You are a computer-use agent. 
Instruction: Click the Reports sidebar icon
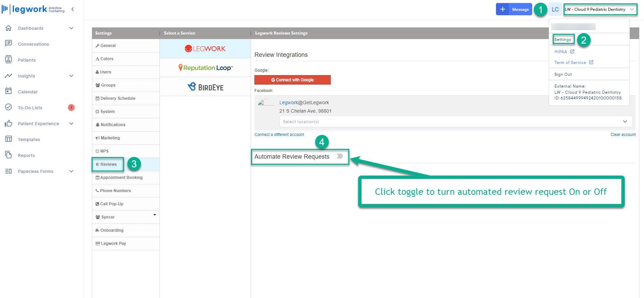[x=8, y=155]
